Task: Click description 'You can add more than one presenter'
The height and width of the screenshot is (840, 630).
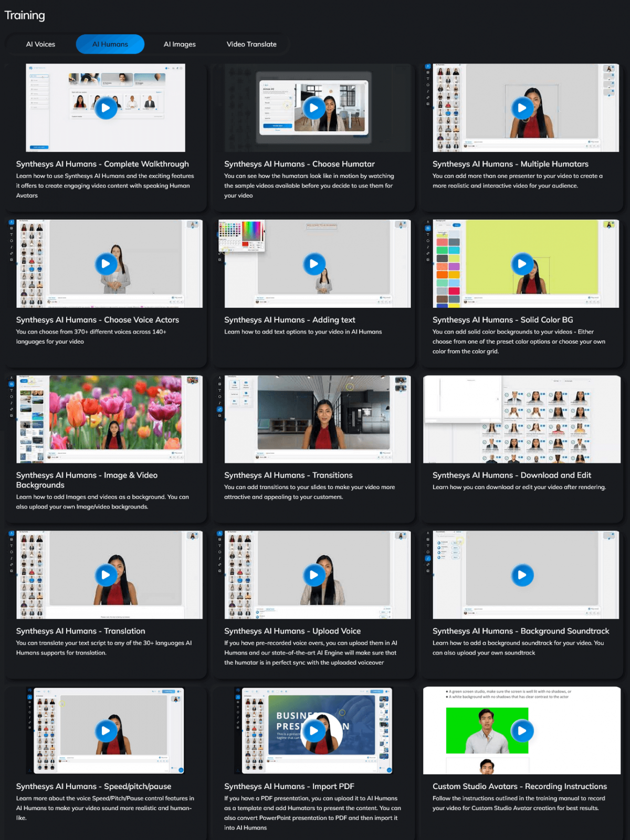Action: pyautogui.click(x=518, y=181)
